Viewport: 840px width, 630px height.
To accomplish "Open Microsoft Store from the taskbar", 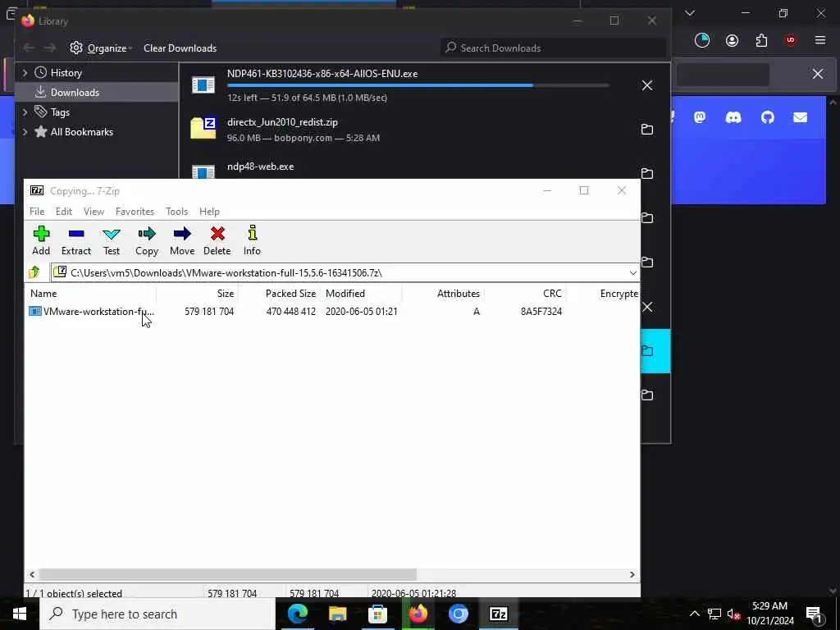I will point(377,614).
